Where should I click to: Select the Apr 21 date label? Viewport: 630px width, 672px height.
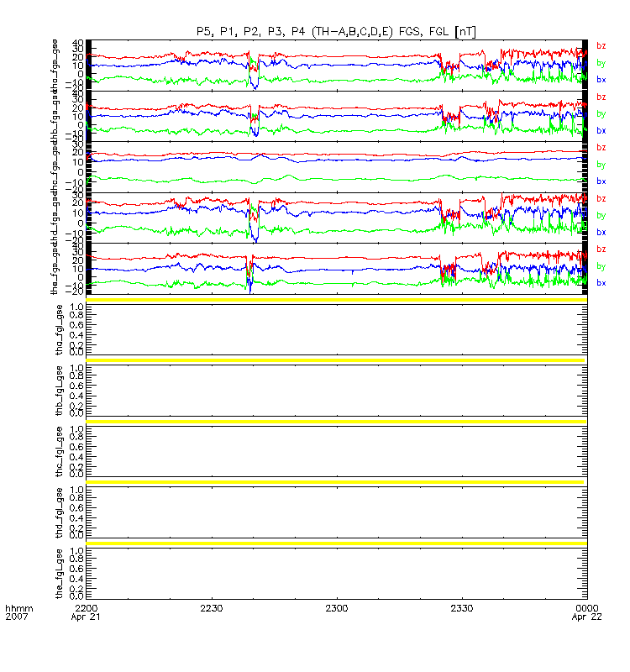(86, 617)
